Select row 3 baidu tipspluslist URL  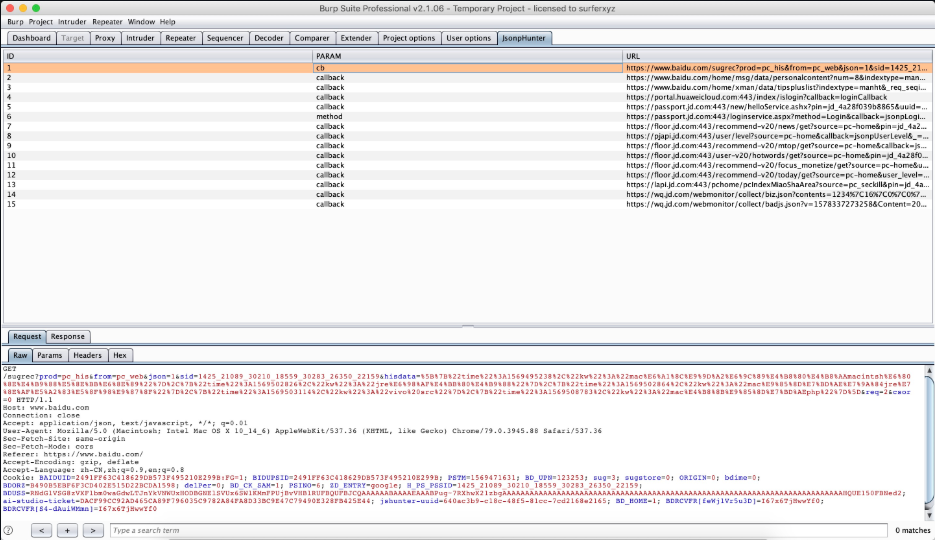(x=468, y=87)
